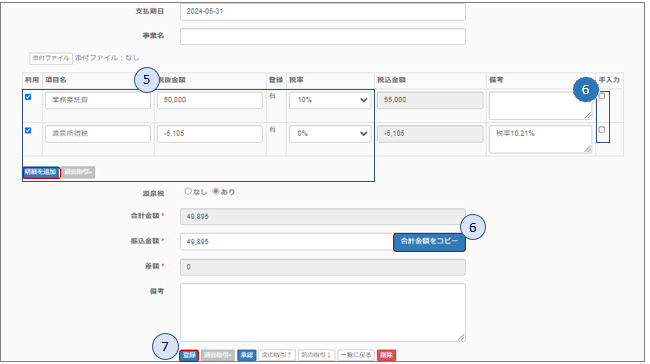Click the 手入力 column header
Viewport: 650px width, 364px height.
pos(609,80)
